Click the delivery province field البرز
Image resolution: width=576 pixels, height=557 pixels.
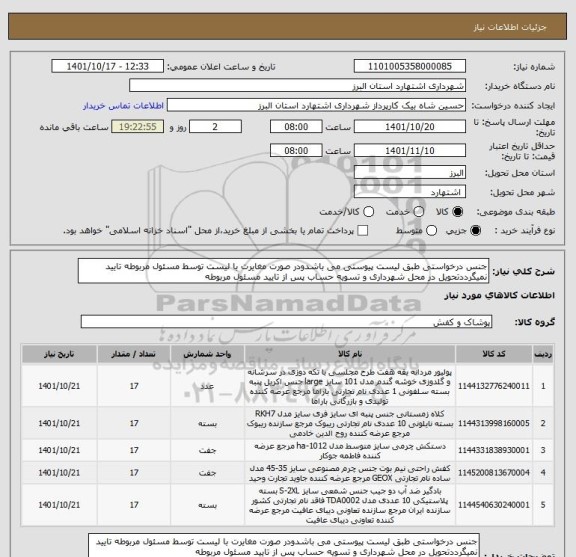[410, 173]
